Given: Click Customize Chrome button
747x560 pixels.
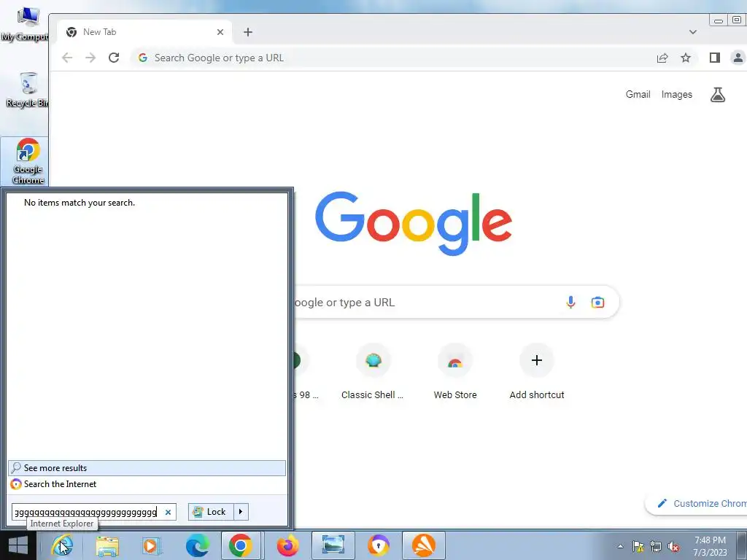Looking at the screenshot, I should pos(697,503).
